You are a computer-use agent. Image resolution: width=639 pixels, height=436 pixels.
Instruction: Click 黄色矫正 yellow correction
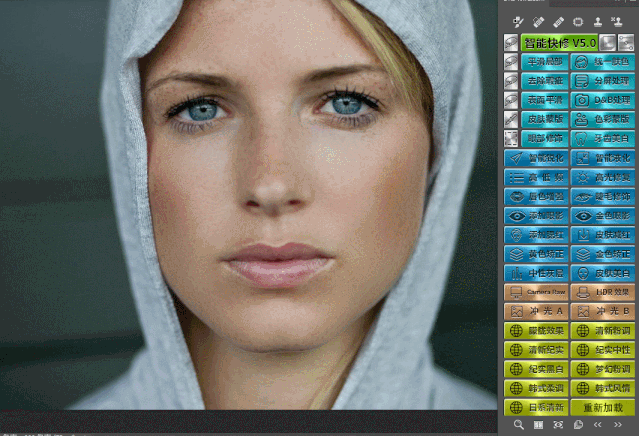(536, 254)
